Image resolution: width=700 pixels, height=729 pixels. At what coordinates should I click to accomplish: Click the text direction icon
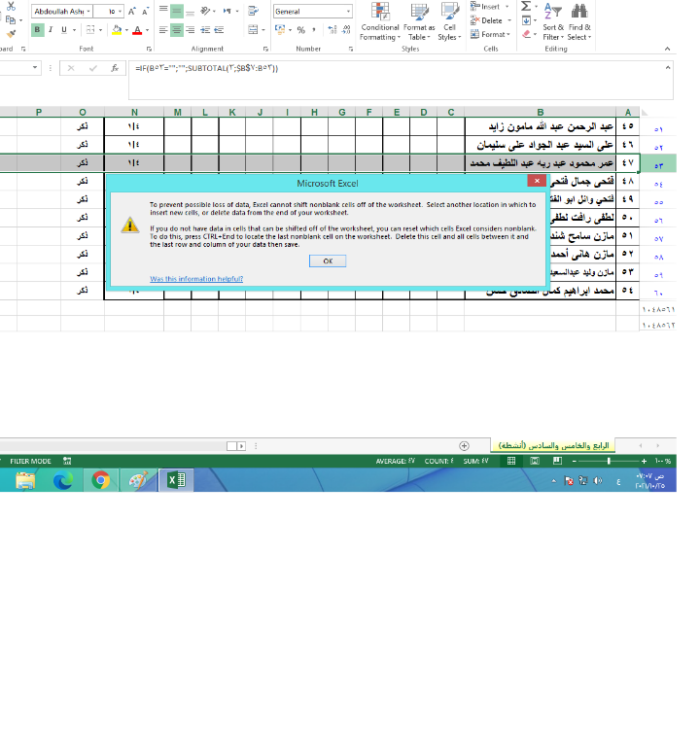(227, 11)
